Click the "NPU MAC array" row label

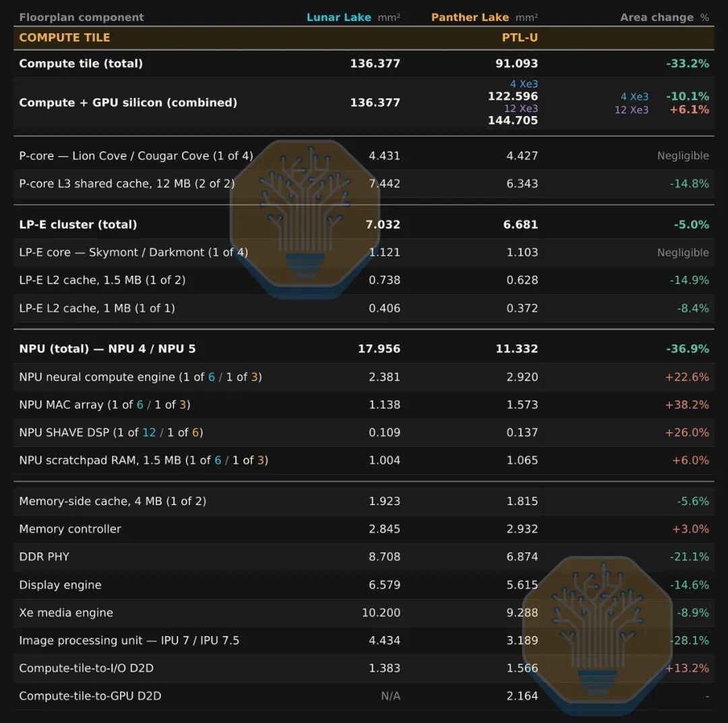click(x=104, y=405)
